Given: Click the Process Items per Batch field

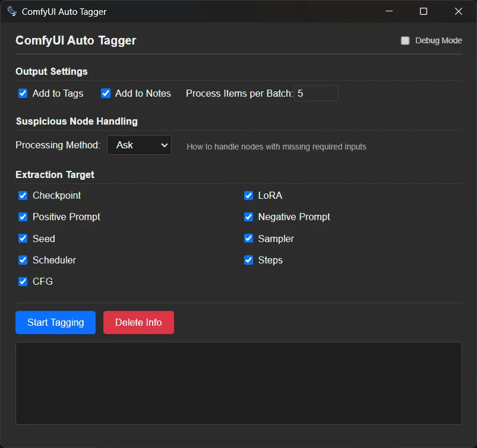Looking at the screenshot, I should [316, 94].
